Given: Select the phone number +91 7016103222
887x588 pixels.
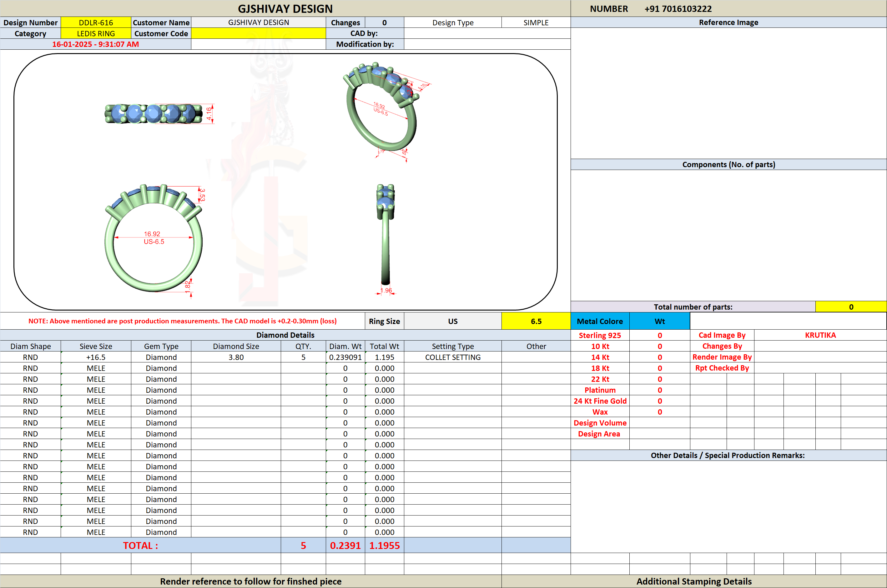Looking at the screenshot, I should tap(678, 9).
